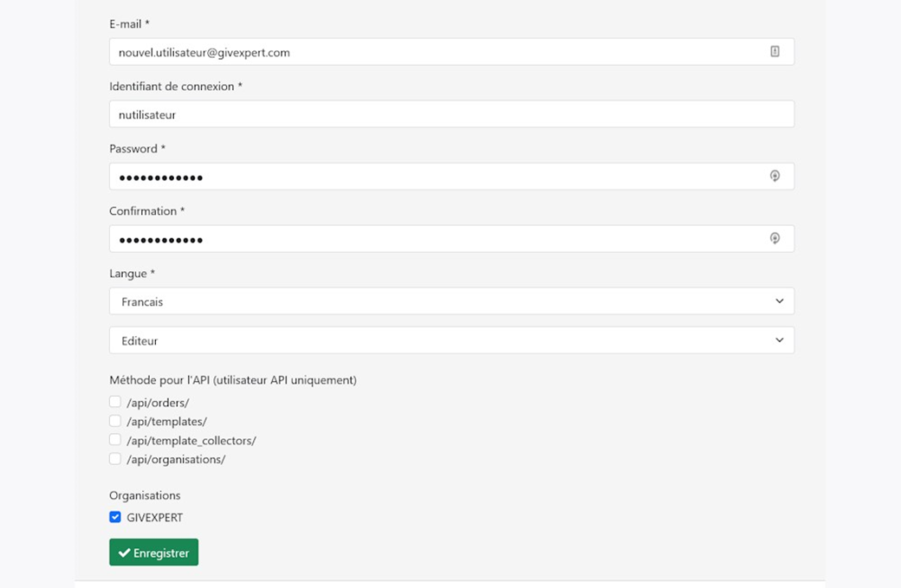
Task: Click inside the Password field
Action: (451, 177)
